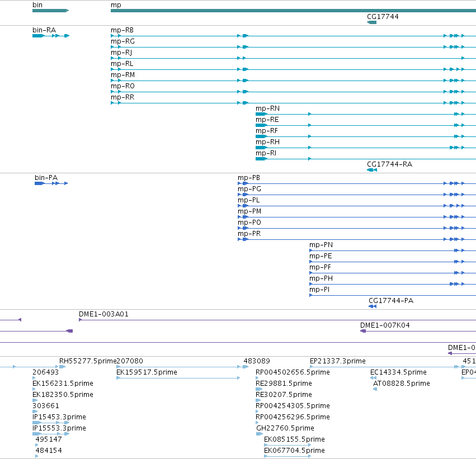
Task: Click feature 483089
Action: 257,361
